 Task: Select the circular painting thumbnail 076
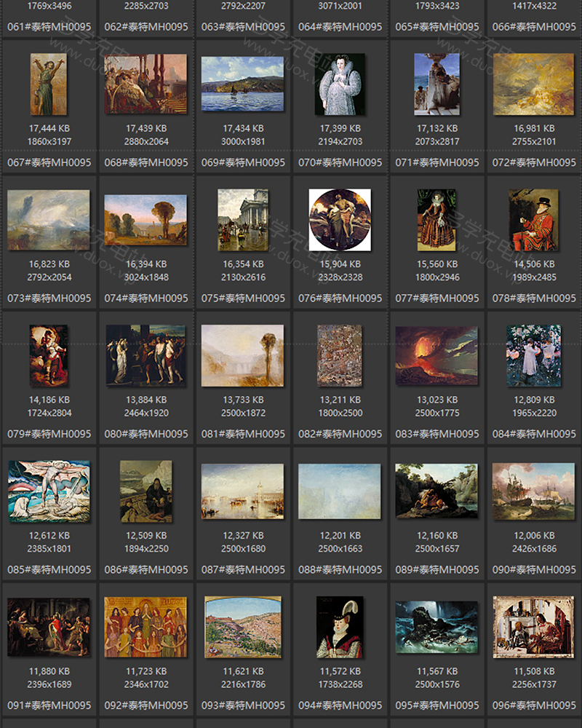tap(340, 219)
